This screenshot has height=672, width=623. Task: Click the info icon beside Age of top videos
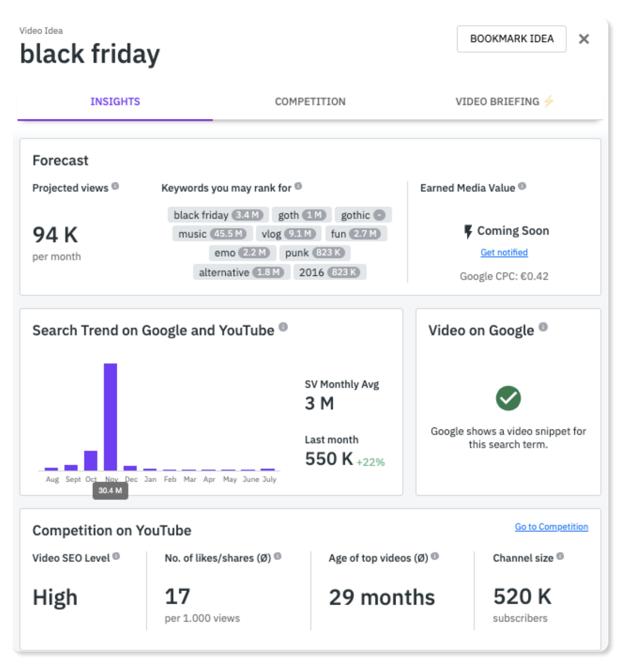[435, 556]
